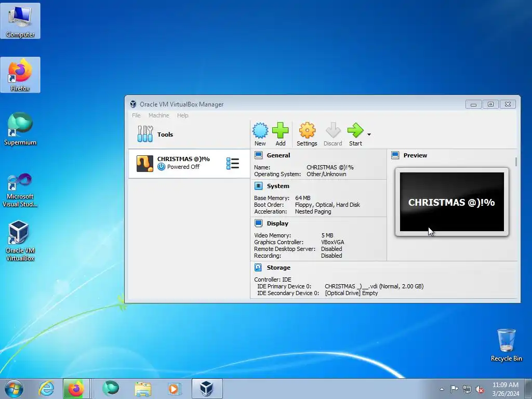Launch Internet Explorer from taskbar
The image size is (532, 399).
click(x=46, y=389)
